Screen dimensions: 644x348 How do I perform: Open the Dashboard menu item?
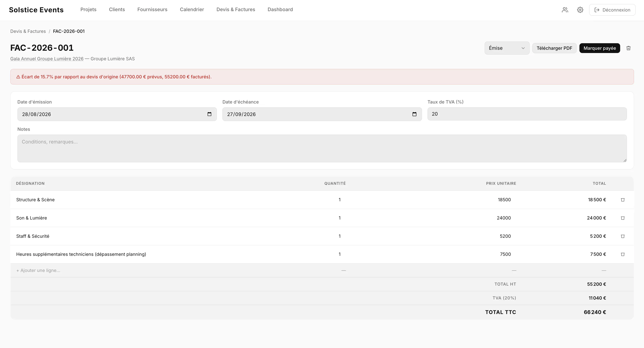click(x=280, y=9)
